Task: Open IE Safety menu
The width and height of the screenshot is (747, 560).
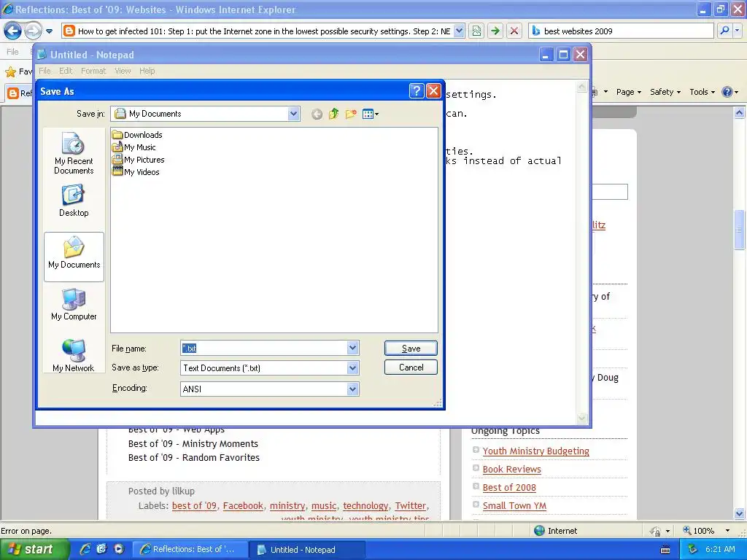Action: (665, 92)
